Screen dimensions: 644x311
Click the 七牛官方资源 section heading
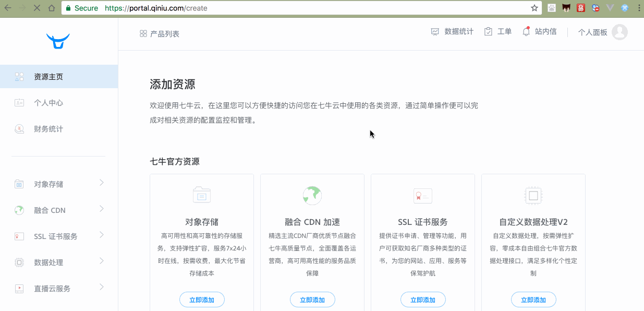click(x=175, y=162)
